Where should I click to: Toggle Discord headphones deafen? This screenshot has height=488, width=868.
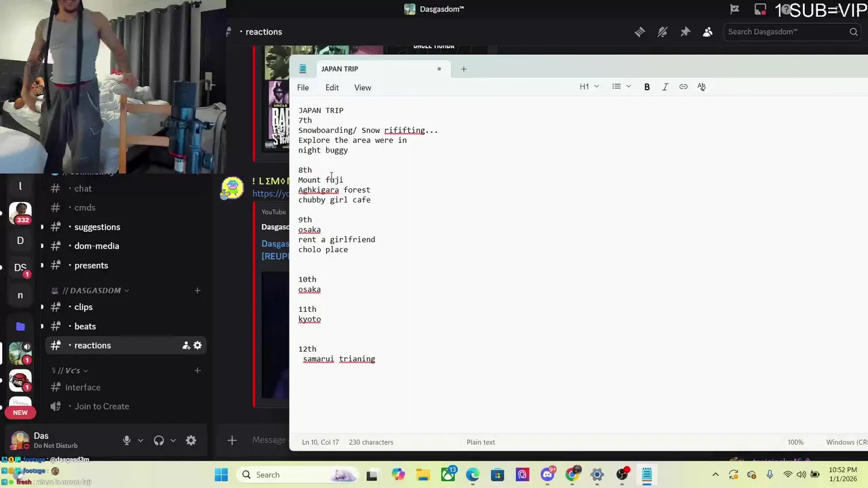tap(159, 441)
